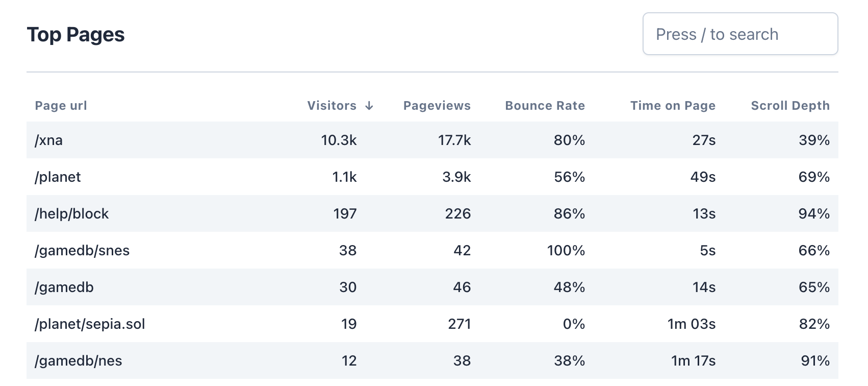Open the /planet page row
The height and width of the screenshot is (386, 868).
(58, 177)
